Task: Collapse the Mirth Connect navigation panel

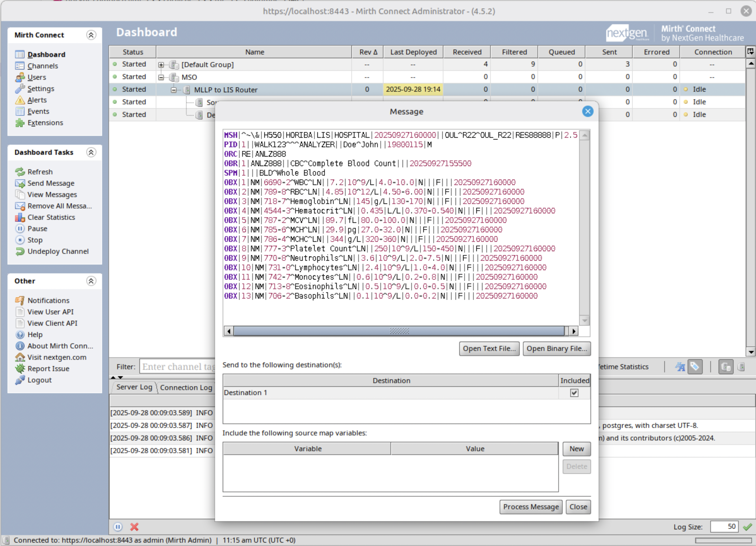Action: 91,35
